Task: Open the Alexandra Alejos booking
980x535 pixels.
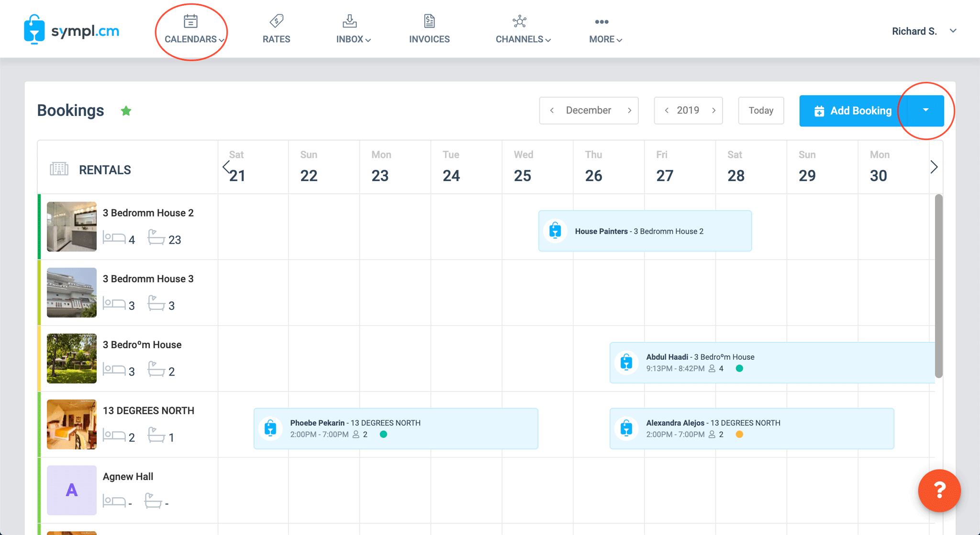Action: click(x=752, y=429)
